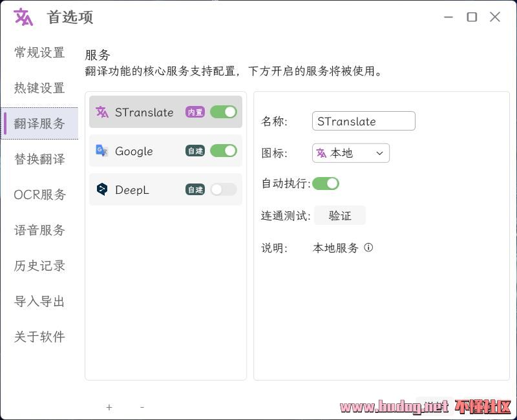Click the STranslate service icon in list
517x420 pixels.
coord(102,112)
